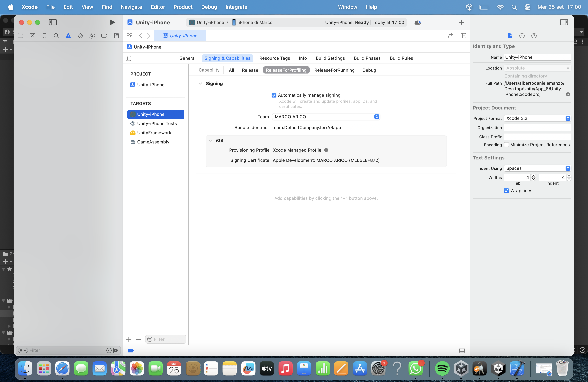Collapse the Signing section
The image size is (588, 382).
(200, 84)
